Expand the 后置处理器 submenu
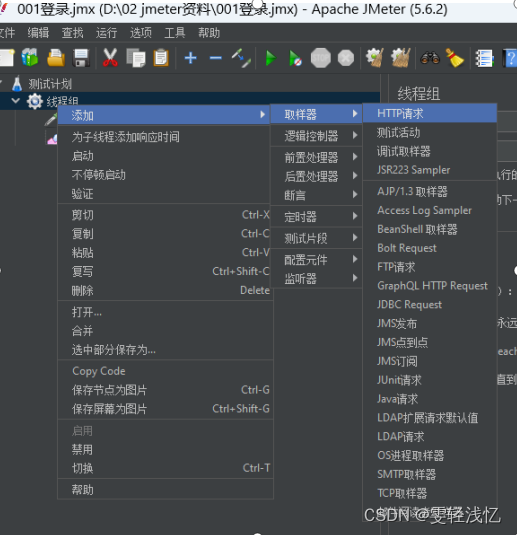The height and width of the screenshot is (535, 517). [316, 176]
